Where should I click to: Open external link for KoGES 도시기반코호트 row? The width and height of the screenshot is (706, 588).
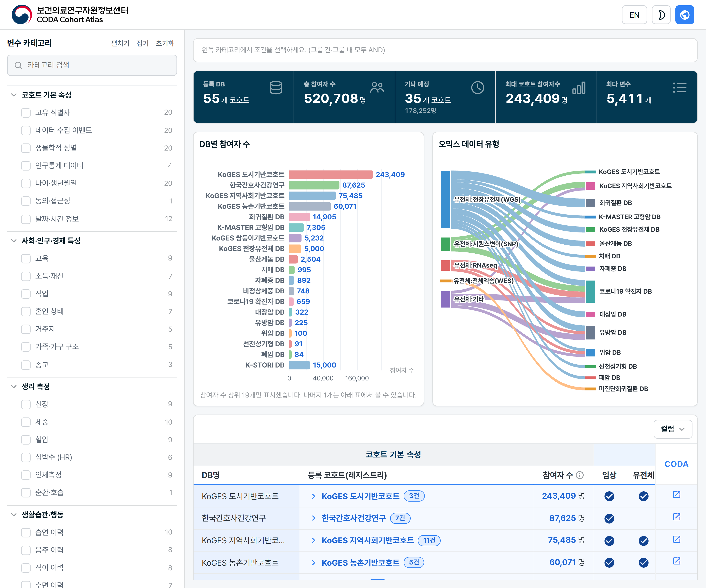[676, 495]
